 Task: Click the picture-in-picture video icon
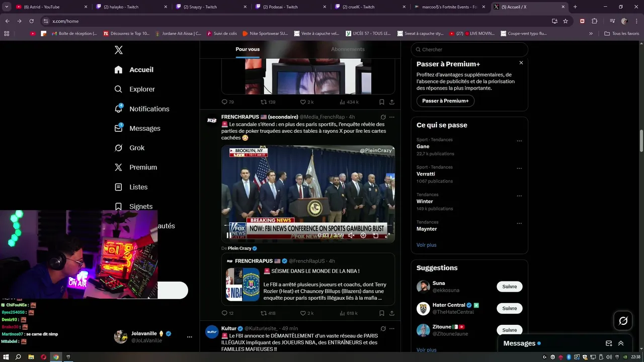(x=375, y=235)
